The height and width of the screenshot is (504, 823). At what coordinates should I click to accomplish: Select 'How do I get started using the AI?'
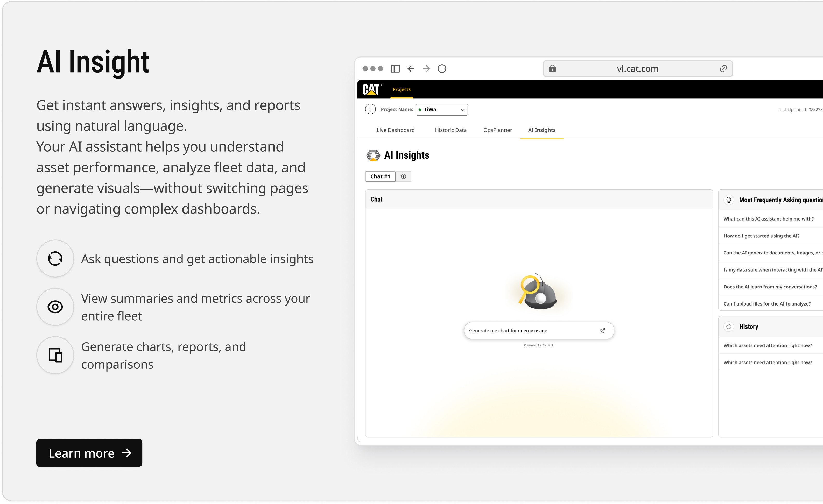762,236
